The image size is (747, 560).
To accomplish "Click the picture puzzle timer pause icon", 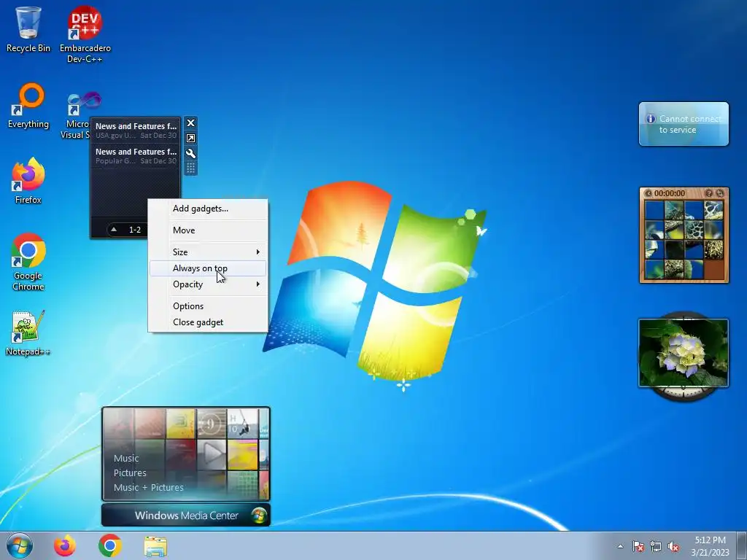I will coord(648,193).
